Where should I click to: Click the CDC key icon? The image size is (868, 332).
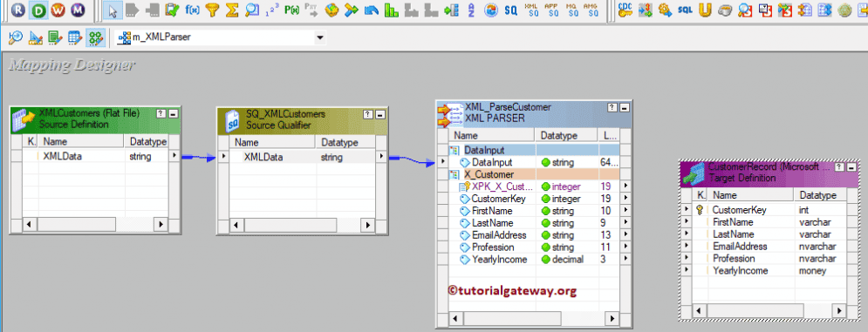(x=625, y=10)
